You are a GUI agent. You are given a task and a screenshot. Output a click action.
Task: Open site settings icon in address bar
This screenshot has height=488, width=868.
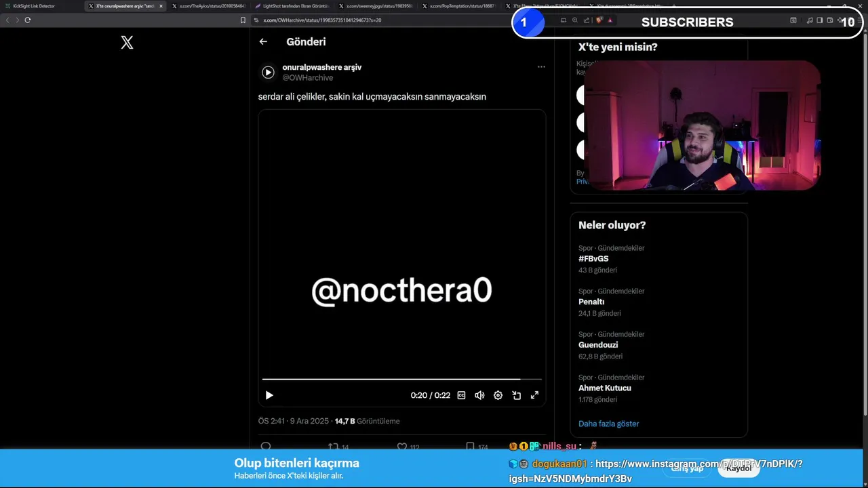coord(256,20)
